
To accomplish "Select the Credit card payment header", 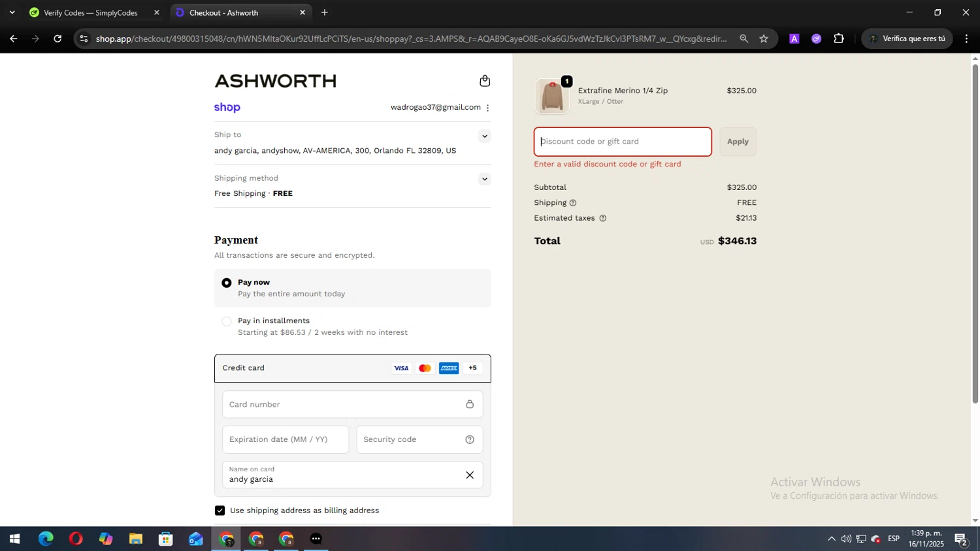I will [353, 368].
